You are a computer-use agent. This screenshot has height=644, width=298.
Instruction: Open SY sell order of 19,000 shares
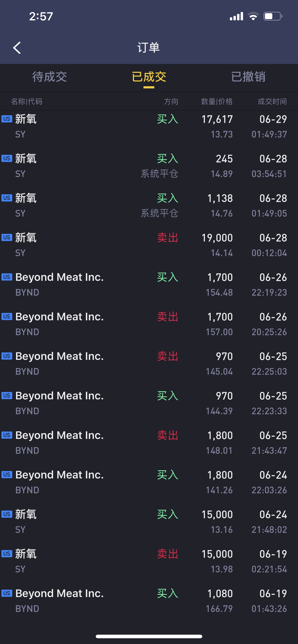click(149, 245)
